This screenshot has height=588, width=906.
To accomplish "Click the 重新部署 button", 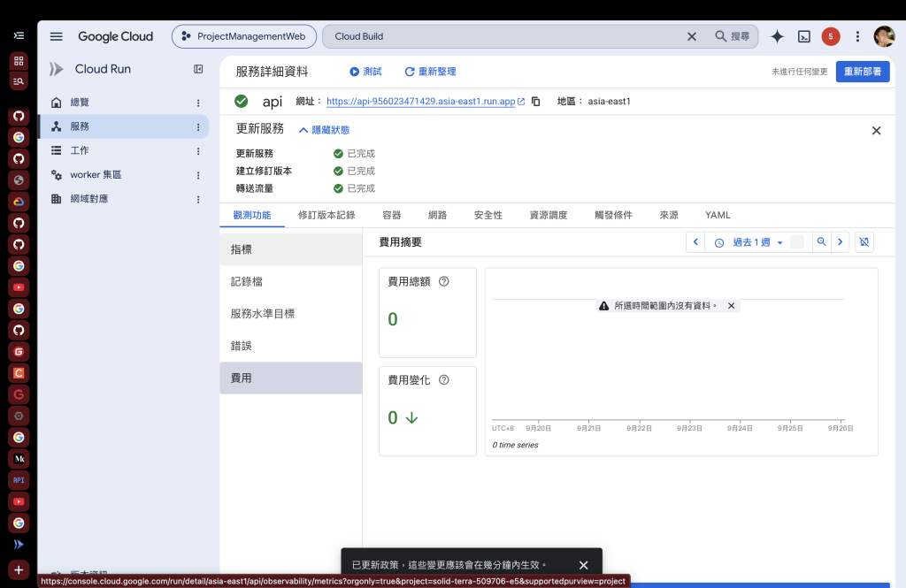I will click(863, 72).
